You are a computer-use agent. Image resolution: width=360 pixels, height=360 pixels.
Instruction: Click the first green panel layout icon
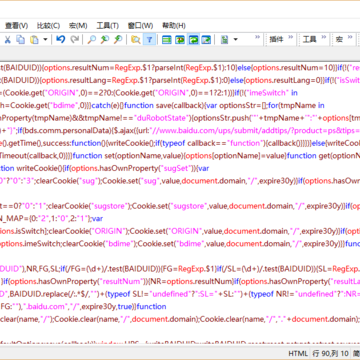pos(167,40)
